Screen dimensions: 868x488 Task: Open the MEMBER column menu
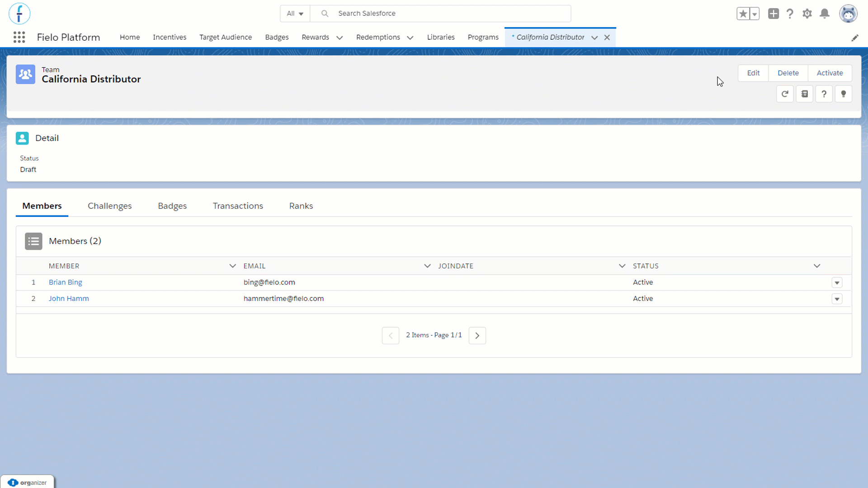point(232,266)
